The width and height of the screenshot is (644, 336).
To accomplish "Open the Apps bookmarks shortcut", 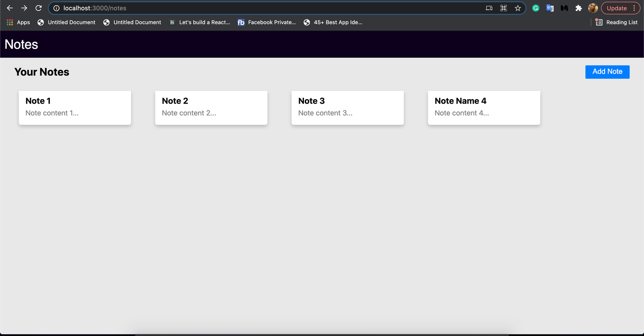I will point(19,23).
